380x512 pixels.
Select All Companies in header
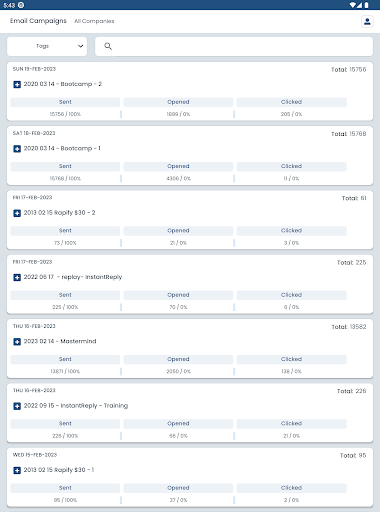(94, 21)
